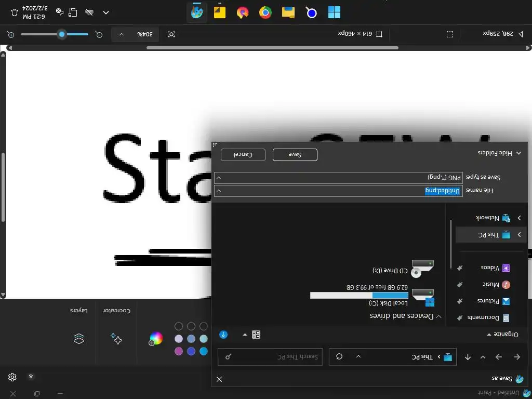This screenshot has height=399, width=532.
Task: Select the light purple color swatch
Action: (179, 339)
